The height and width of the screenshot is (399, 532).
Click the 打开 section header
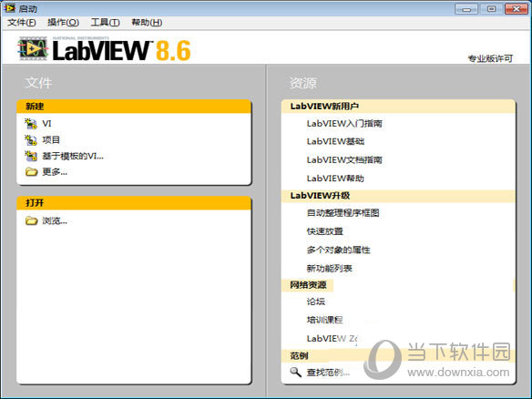point(134,203)
